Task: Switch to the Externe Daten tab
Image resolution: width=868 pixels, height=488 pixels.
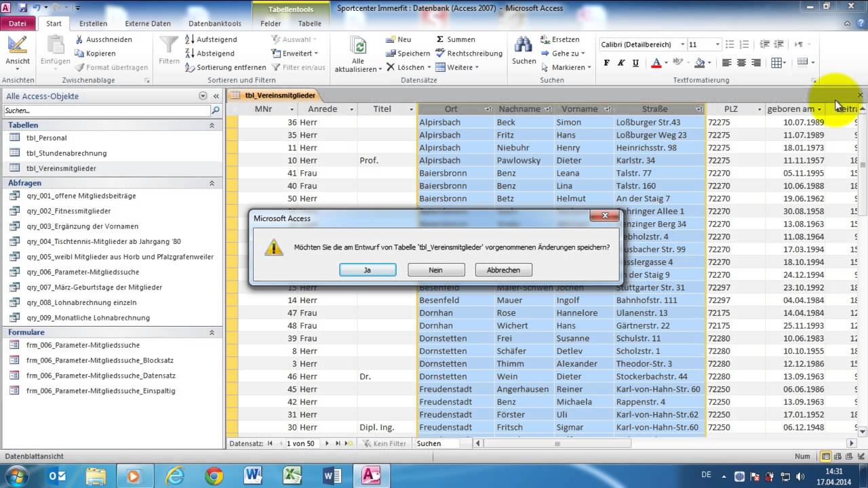Action: click(x=148, y=24)
